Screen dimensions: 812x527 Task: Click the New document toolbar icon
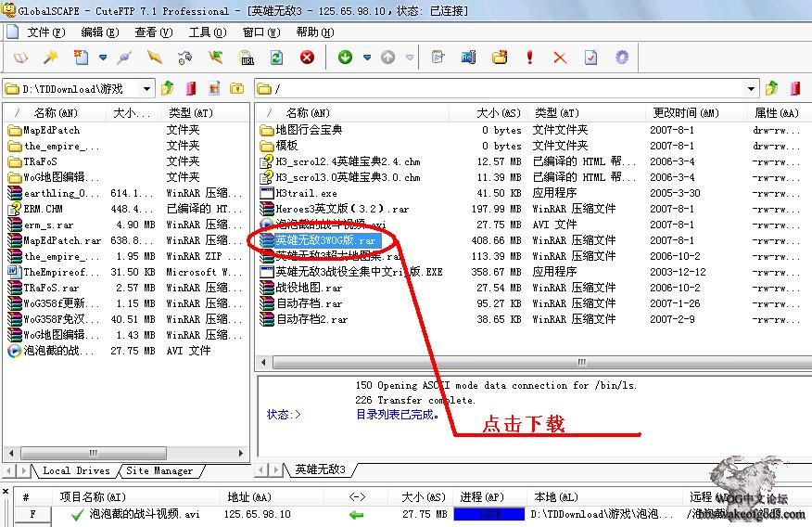point(81,57)
